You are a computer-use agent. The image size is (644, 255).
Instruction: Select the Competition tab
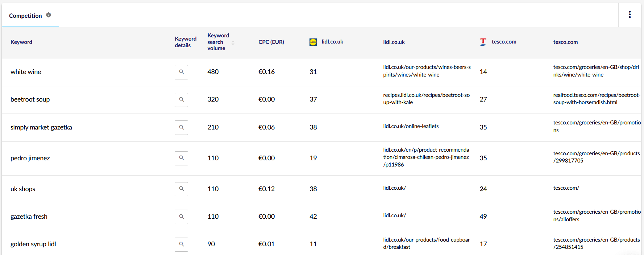click(x=30, y=15)
